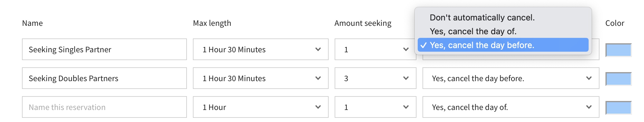
Task: Pick checked "Yes, cancel the day before." option
Action: pyautogui.click(x=482, y=45)
